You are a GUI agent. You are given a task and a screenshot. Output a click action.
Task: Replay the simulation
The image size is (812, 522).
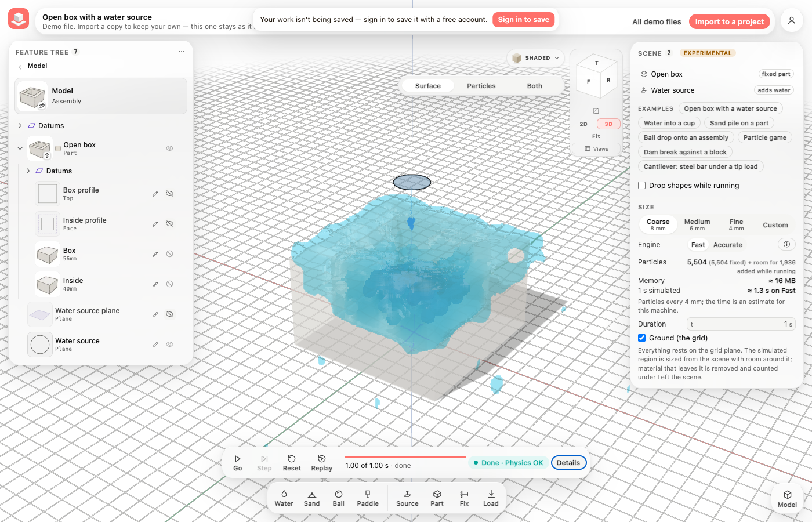322,463
